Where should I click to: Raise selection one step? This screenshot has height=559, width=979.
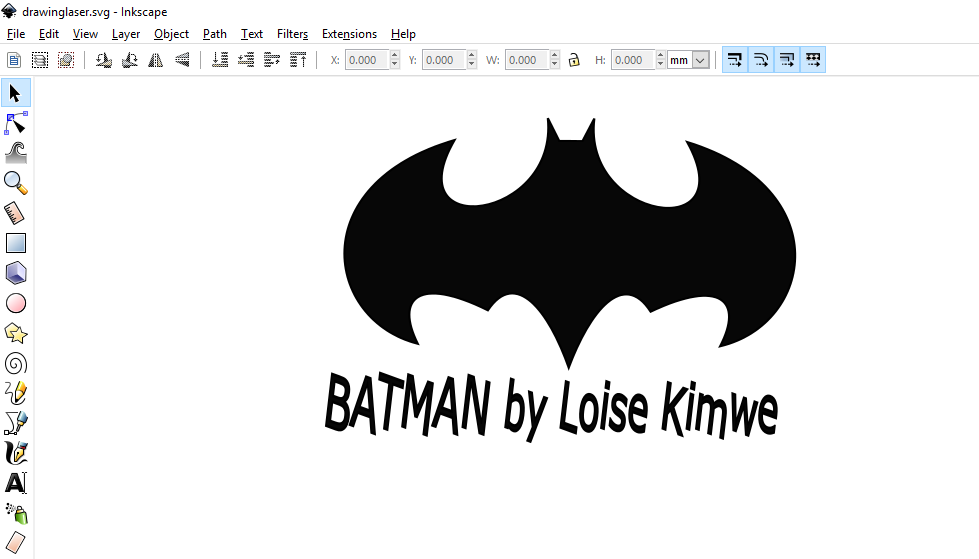(x=272, y=60)
